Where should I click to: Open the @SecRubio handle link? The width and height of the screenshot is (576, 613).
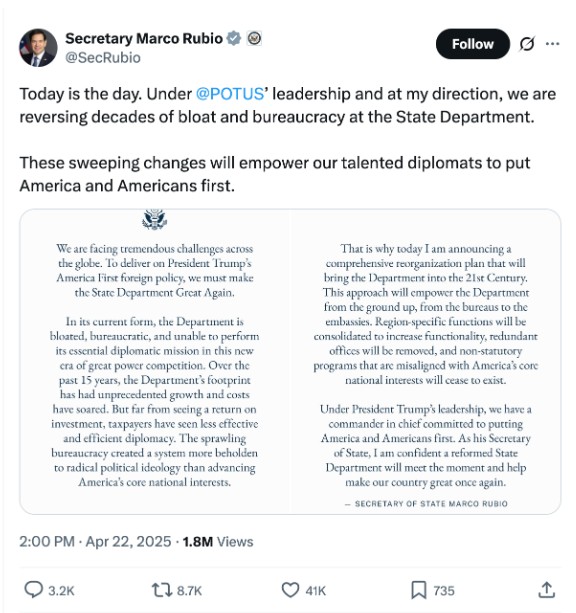pyautogui.click(x=103, y=57)
